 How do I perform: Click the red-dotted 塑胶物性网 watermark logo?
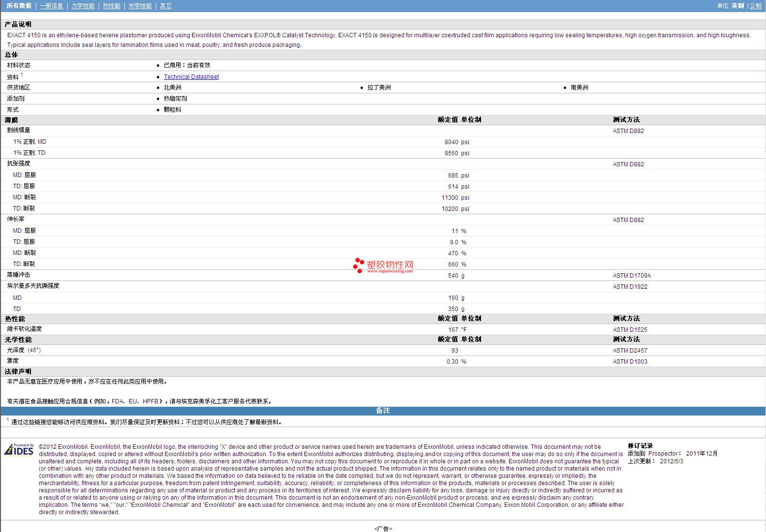click(x=383, y=265)
